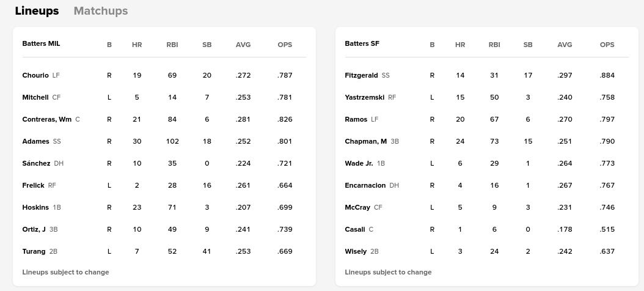This screenshot has height=291, width=644.
Task: Open McCray's player page
Action: (357, 207)
